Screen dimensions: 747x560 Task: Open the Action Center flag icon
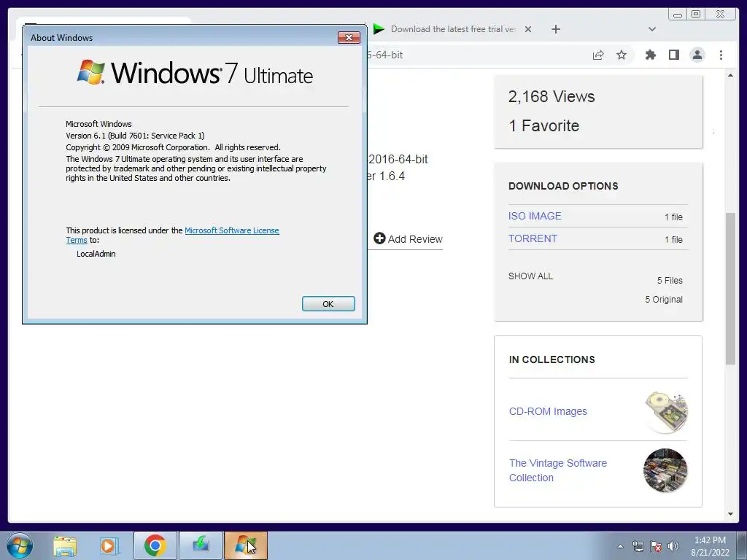656,547
